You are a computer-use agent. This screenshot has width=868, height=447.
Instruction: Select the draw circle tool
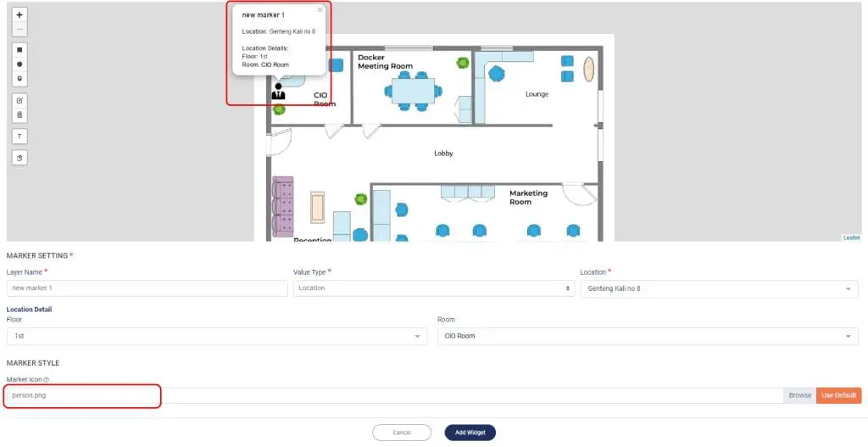coord(20,64)
